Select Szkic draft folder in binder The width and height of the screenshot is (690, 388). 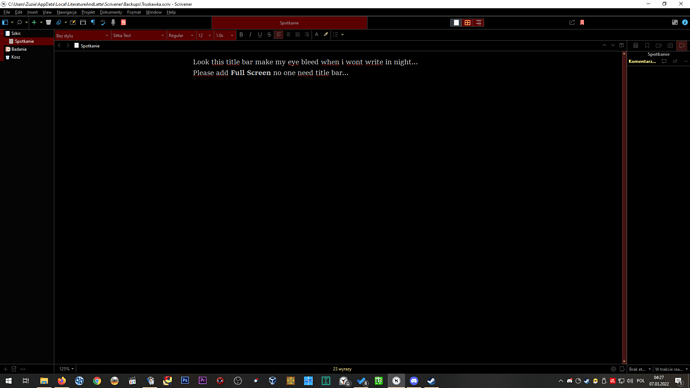(13, 33)
